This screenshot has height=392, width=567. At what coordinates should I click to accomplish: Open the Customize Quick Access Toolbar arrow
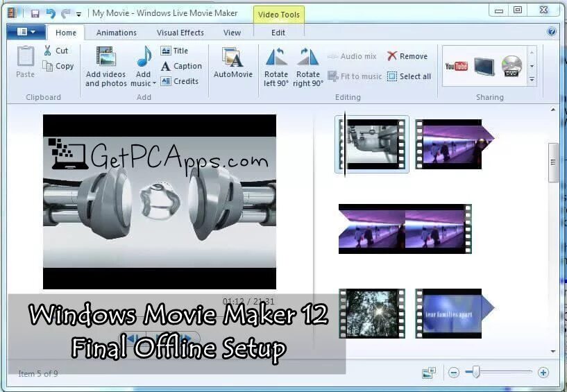pyautogui.click(x=78, y=15)
